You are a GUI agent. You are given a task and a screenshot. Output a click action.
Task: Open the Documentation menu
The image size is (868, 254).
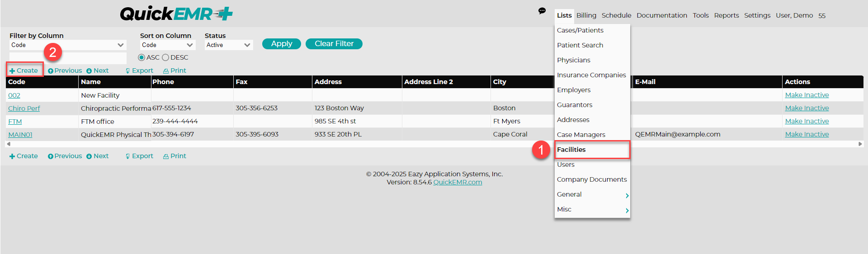tap(662, 15)
